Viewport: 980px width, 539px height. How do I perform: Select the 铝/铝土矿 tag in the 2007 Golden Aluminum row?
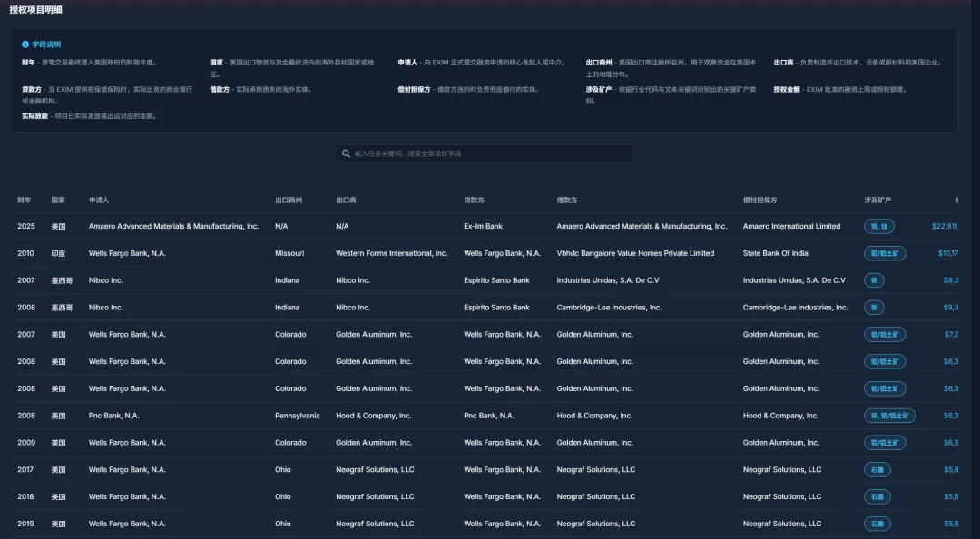(x=885, y=335)
